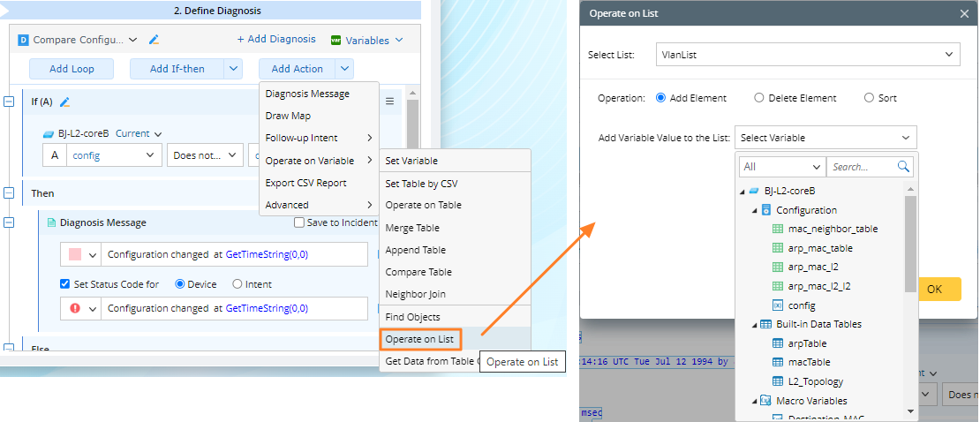Screen dimensions: 980x422
Task: Close the Operate on List dialog
Action: click(964, 14)
